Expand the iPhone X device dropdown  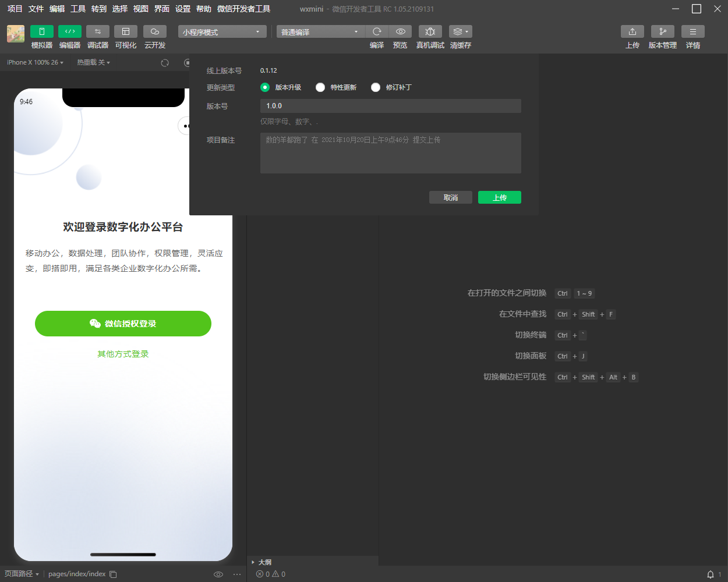point(35,62)
